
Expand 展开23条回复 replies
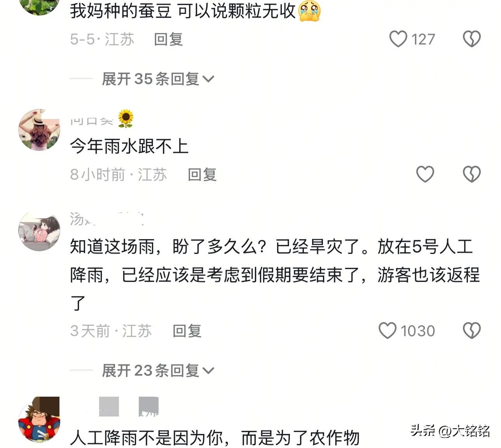point(158,371)
